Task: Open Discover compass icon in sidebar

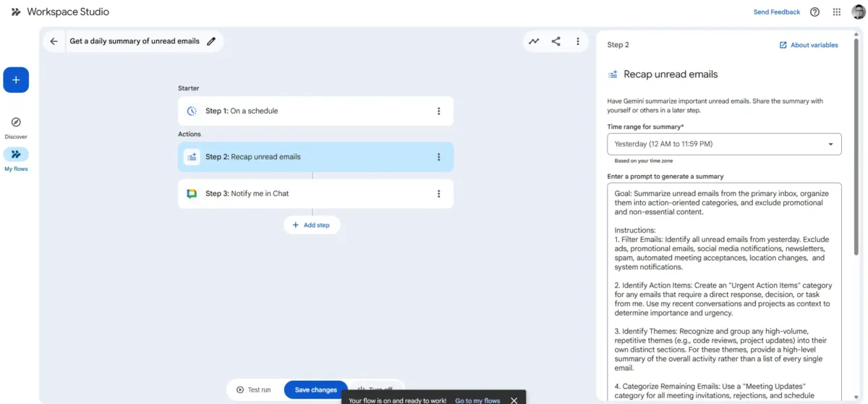Action: [x=16, y=122]
